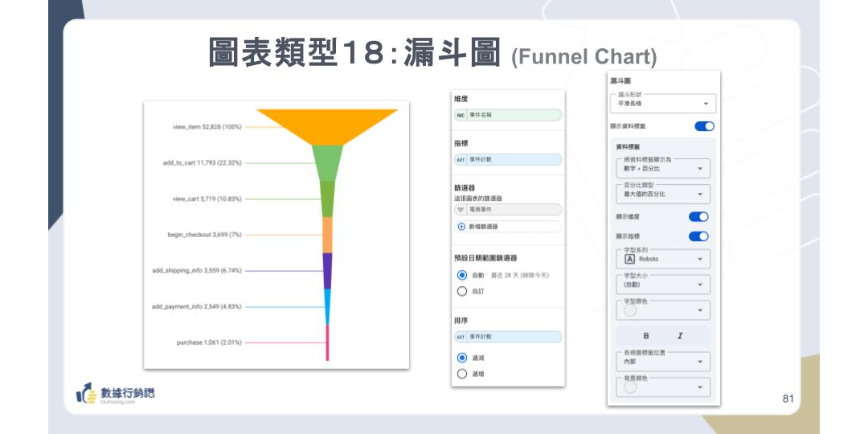Click the Bold (B) text style icon
Screen dimensions: 868x434
click(x=646, y=336)
